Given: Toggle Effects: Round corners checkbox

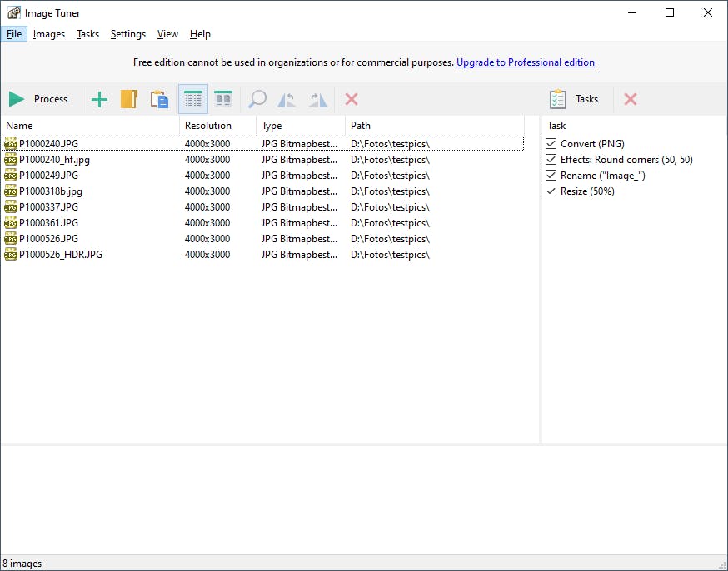Looking at the screenshot, I should tap(551, 160).
